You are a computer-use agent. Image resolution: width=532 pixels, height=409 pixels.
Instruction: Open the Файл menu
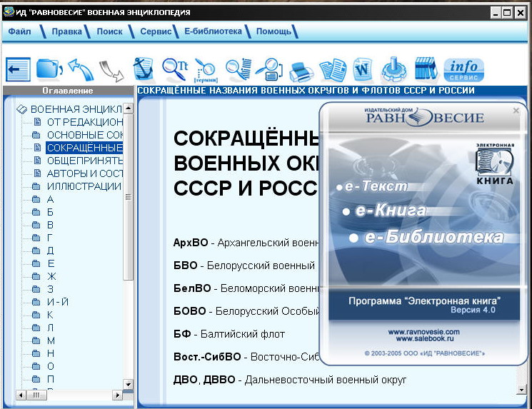click(x=19, y=31)
